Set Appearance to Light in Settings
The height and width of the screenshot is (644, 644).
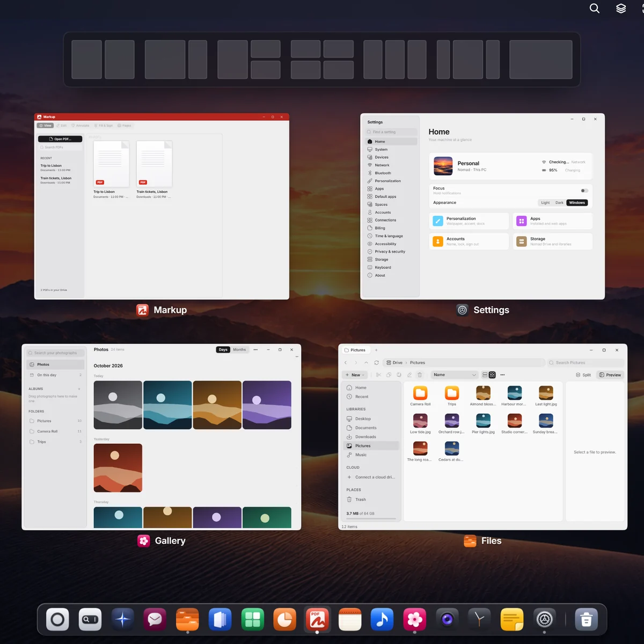tap(545, 202)
